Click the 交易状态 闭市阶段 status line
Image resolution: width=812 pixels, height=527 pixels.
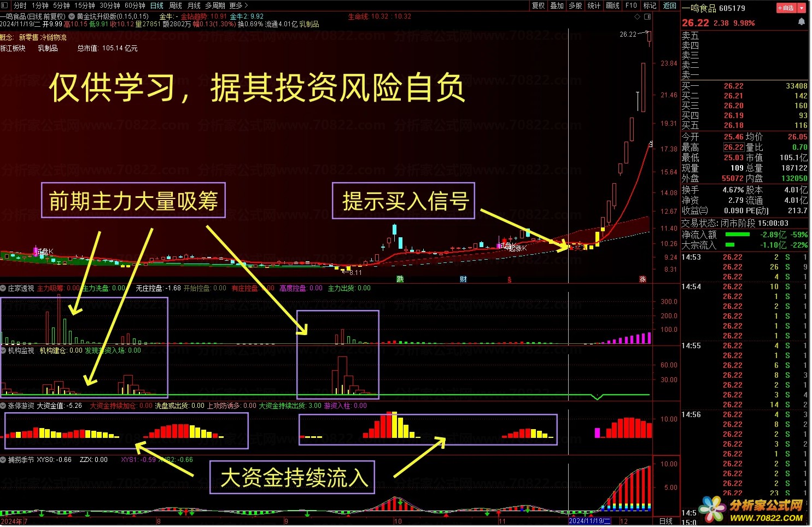(x=735, y=223)
